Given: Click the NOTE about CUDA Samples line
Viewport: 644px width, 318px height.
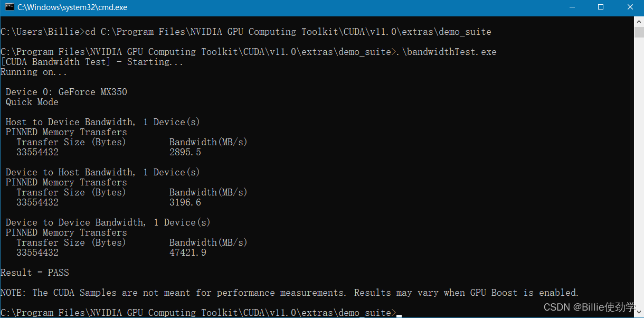Looking at the screenshot, I should [290, 293].
